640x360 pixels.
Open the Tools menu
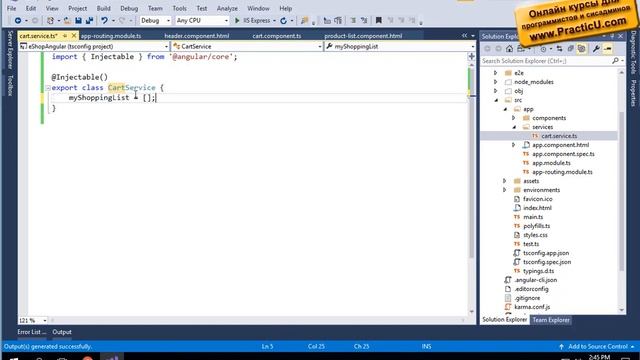tap(179, 8)
